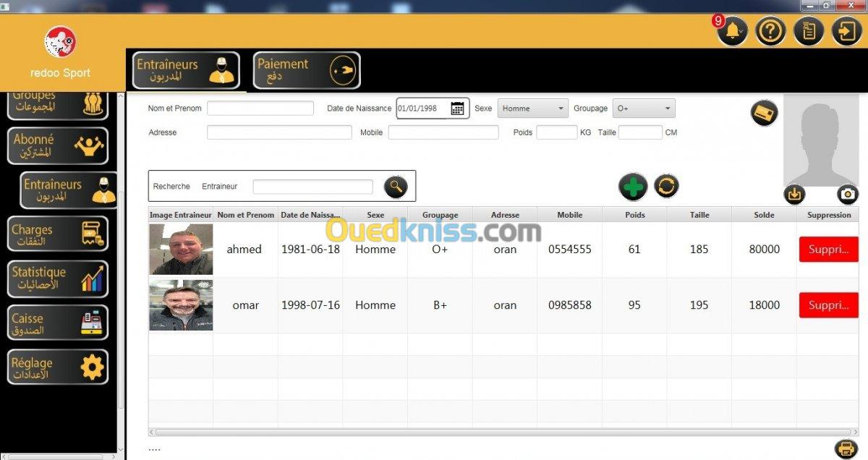Sort by Sexe column header
Viewport: 868px width, 460px height.
tap(375, 215)
